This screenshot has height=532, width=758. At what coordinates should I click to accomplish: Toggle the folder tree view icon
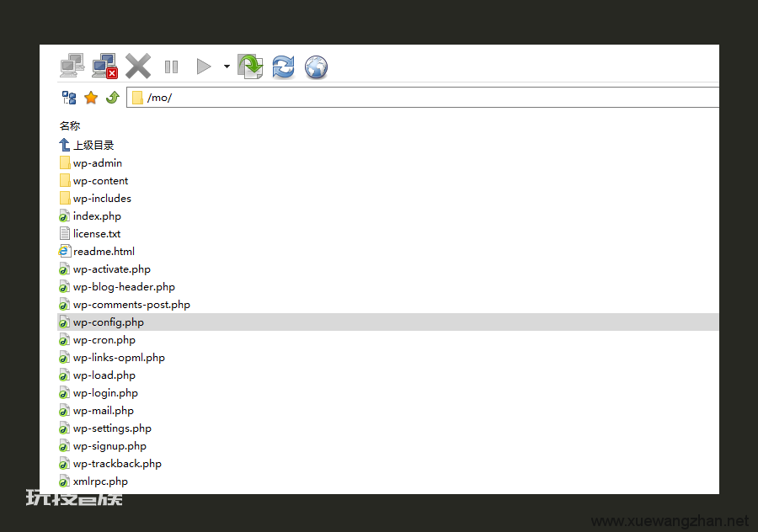(x=69, y=98)
